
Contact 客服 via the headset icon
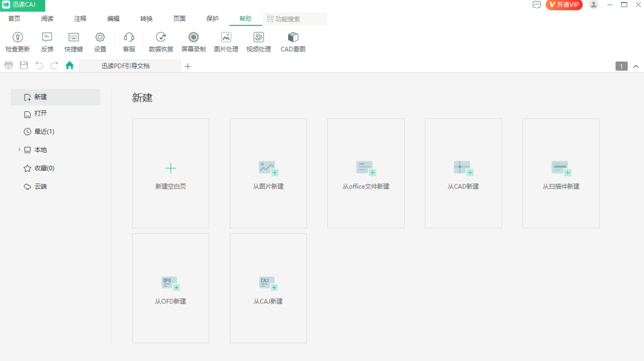[129, 38]
